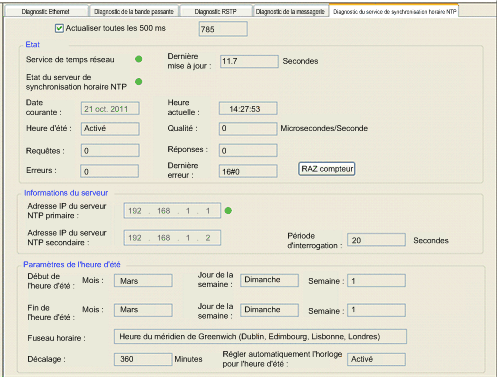This screenshot has height=378, width=498.
Task: Click the secondary NTP server IP address field
Action: pos(172,238)
